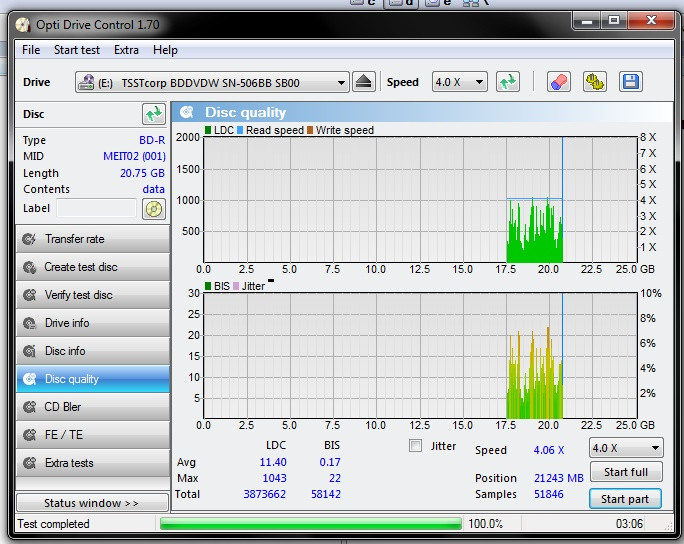The width and height of the screenshot is (684, 544).
Task: Open options with the yellow gears icon
Action: pyautogui.click(x=595, y=82)
